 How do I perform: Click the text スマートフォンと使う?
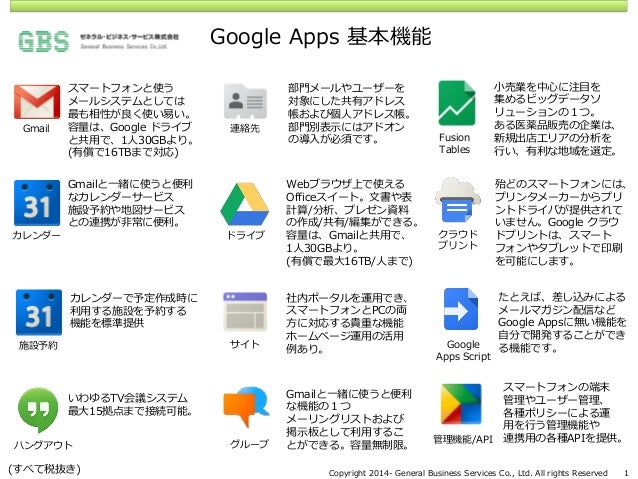pos(121,88)
